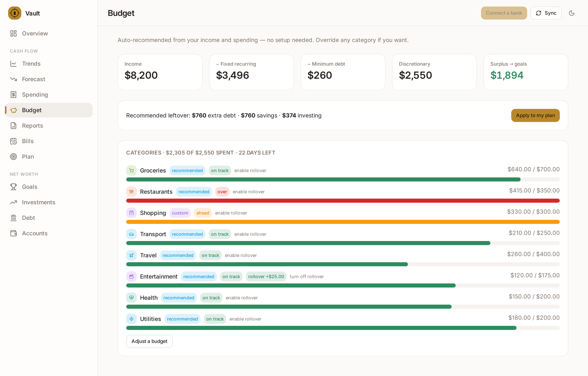Click Travel amount $260.00 / $400.00
Viewport: 588px width, 376px height.
(533, 254)
